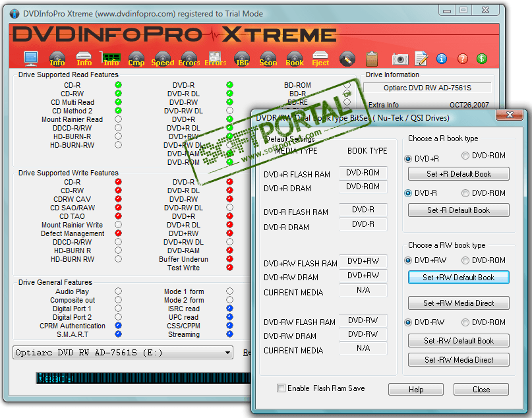The height and width of the screenshot is (418, 532).
Task: Open the red question mark help icon
Action: click(462, 59)
